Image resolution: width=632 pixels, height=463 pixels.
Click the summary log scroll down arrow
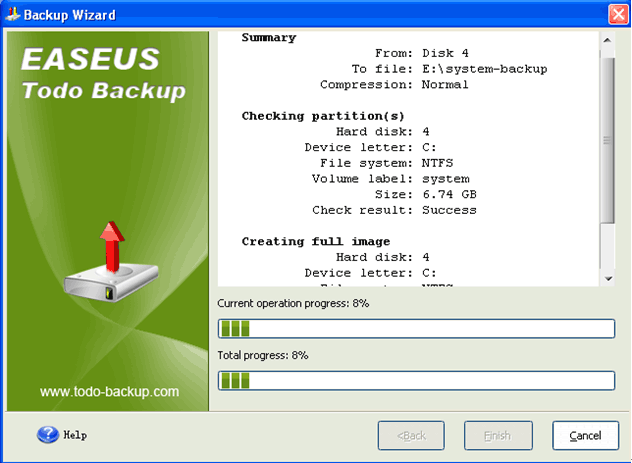pyautogui.click(x=608, y=278)
